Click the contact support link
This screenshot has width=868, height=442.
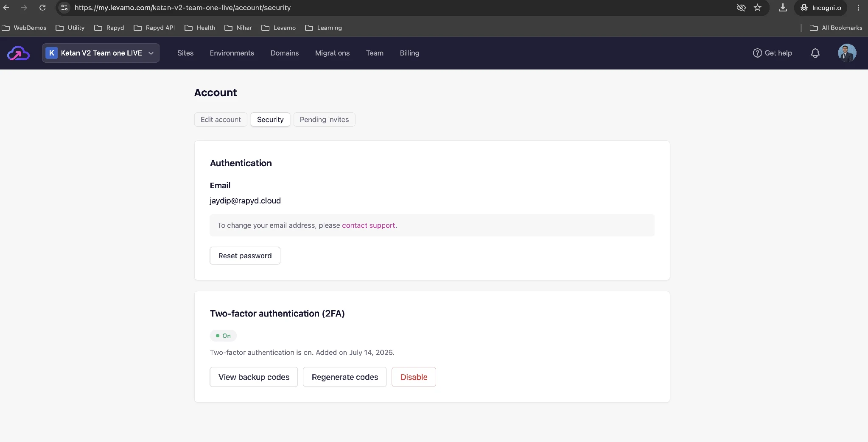[369, 225]
